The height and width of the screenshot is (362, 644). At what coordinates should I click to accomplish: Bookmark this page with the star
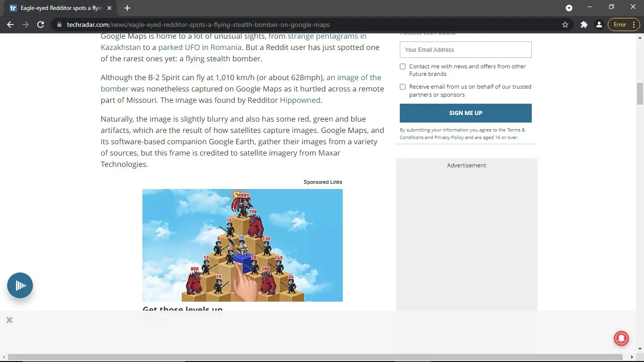pos(565,25)
